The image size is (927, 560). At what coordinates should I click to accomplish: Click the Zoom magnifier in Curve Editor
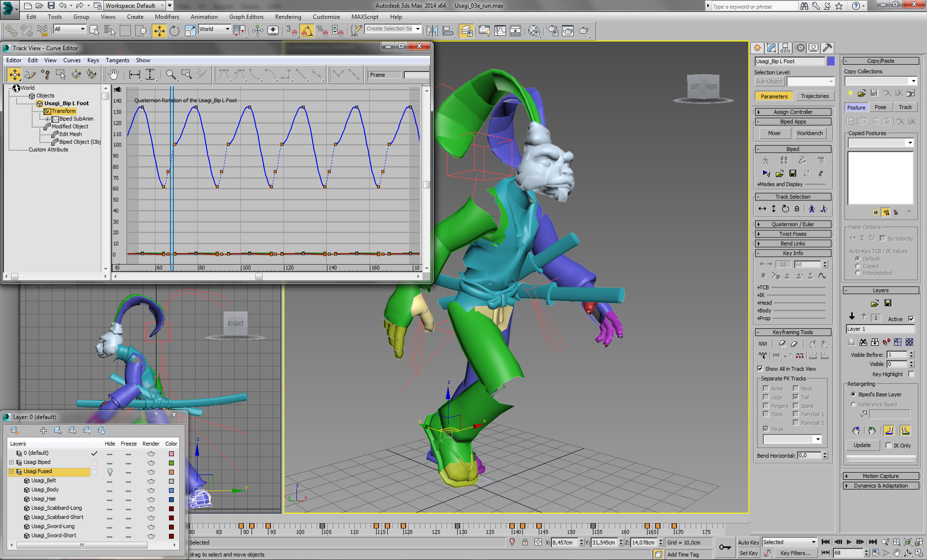[x=171, y=74]
